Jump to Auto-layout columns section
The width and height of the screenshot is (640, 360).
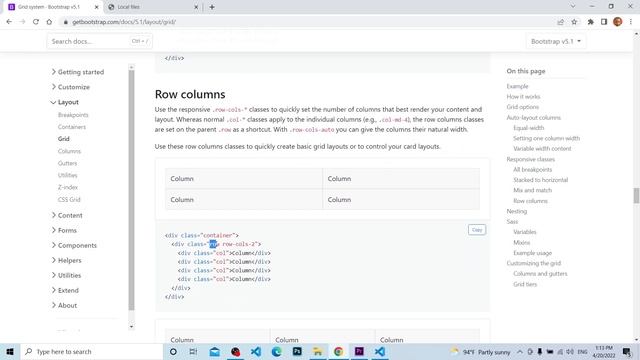[533, 118]
